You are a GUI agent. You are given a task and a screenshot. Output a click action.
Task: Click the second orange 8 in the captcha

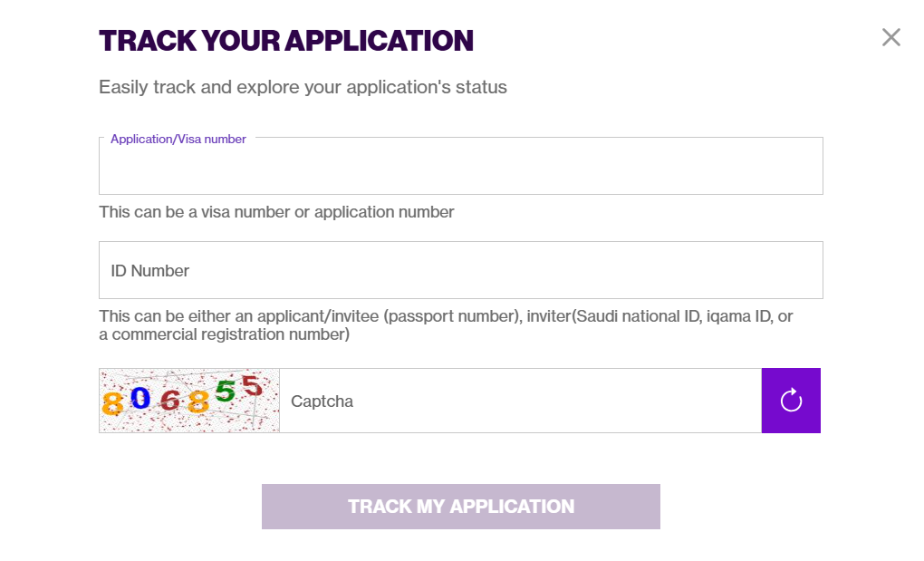198,401
